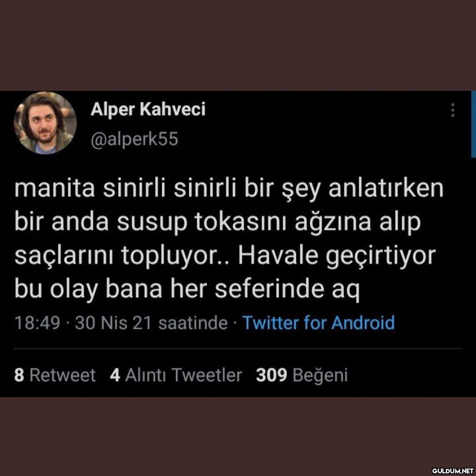Click the @alperk55 handle
The image size is (476, 476).
coord(134,139)
